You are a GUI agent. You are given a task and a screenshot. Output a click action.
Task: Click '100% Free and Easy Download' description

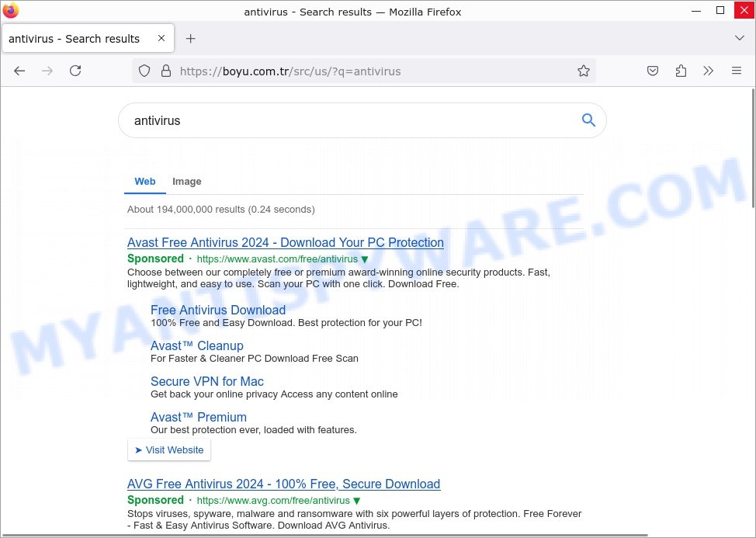pos(286,323)
